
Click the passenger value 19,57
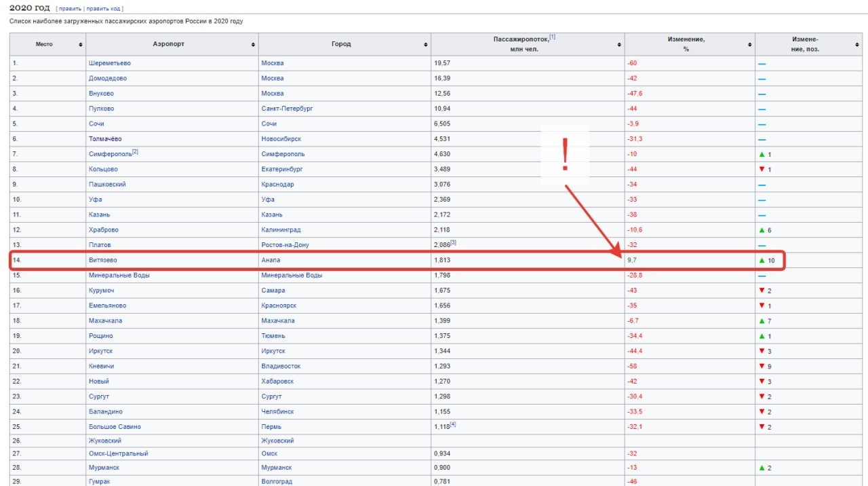click(442, 63)
